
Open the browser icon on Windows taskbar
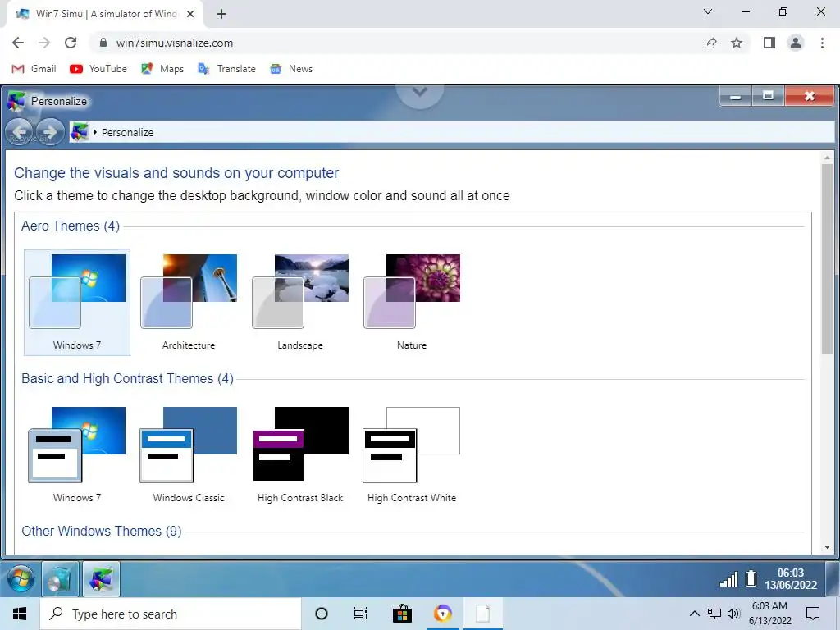coord(442,614)
